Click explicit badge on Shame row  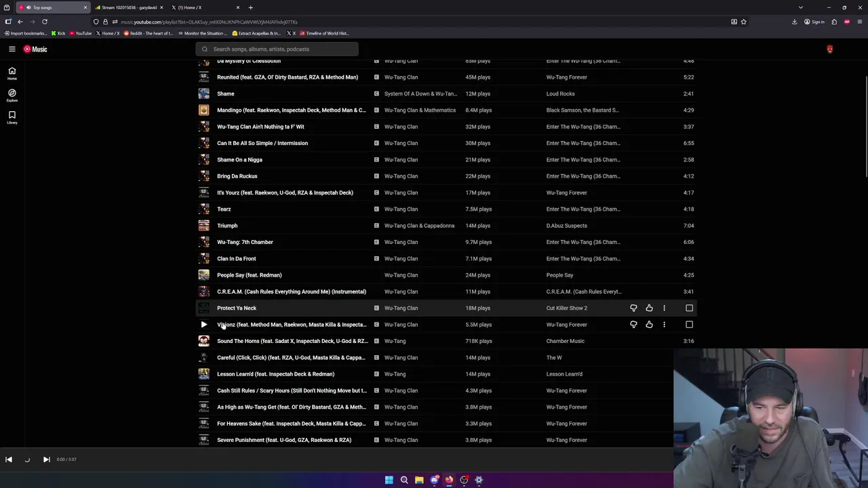tap(376, 94)
